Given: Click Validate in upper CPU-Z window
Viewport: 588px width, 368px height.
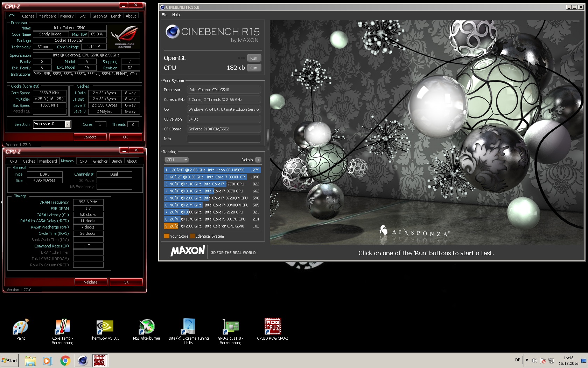Looking at the screenshot, I should 90,137.
